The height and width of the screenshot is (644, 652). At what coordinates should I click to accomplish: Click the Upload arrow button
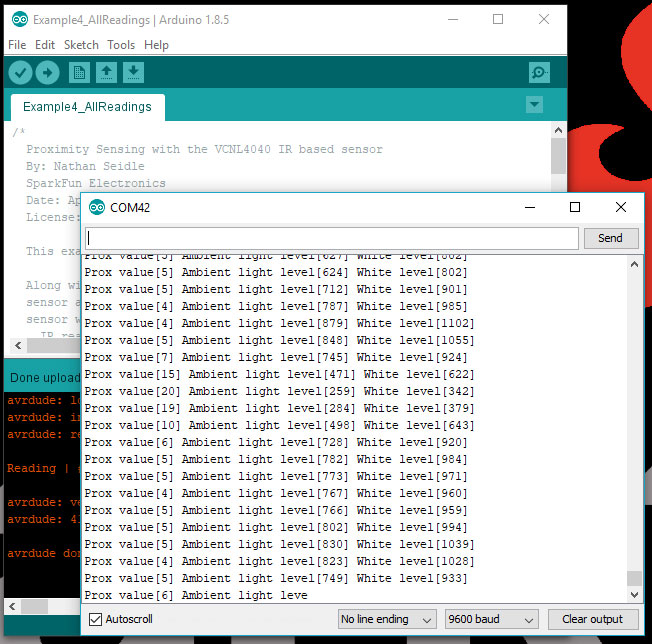coord(47,73)
